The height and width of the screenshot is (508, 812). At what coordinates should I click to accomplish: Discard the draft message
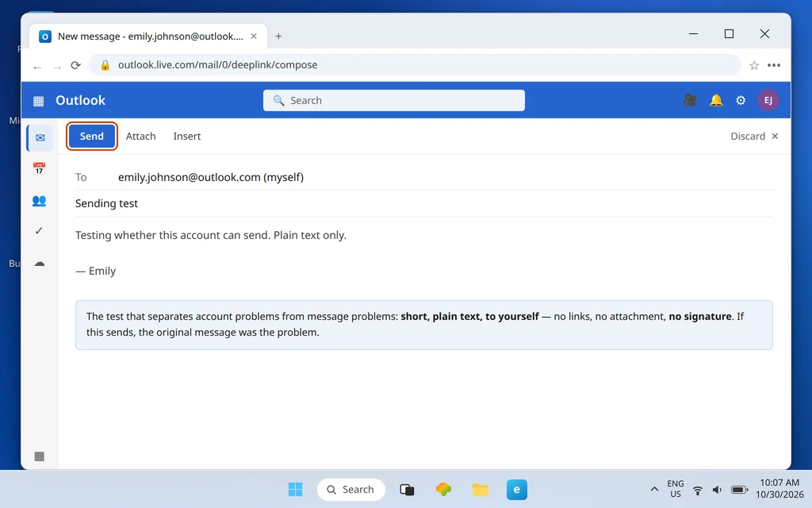click(x=748, y=136)
